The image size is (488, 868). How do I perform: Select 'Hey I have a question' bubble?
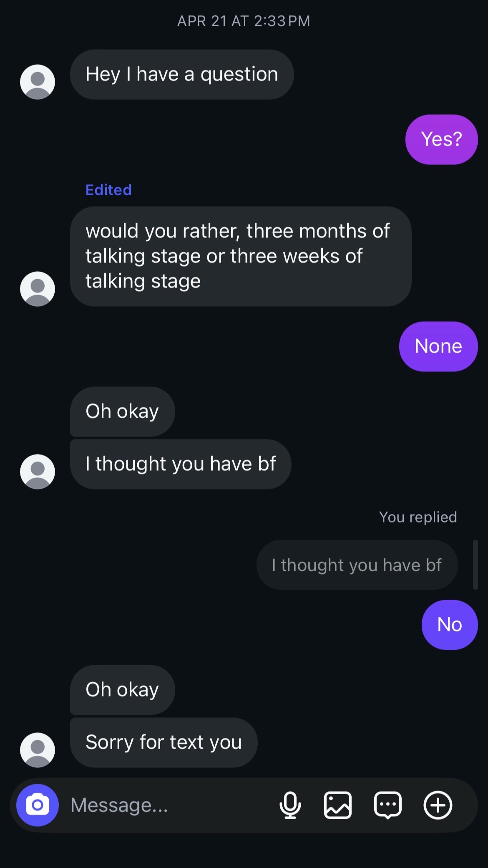[182, 74]
